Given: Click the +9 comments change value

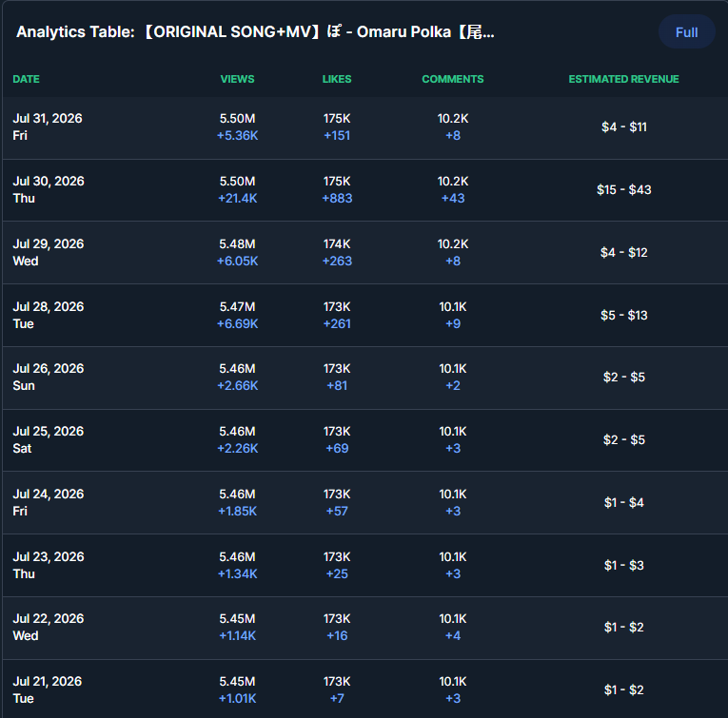Looking at the screenshot, I should pos(453,323).
